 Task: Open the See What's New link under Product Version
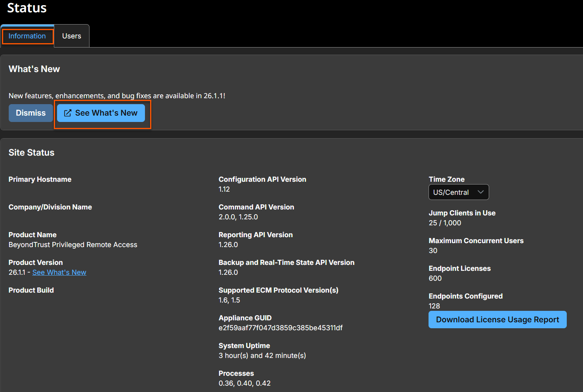point(59,272)
